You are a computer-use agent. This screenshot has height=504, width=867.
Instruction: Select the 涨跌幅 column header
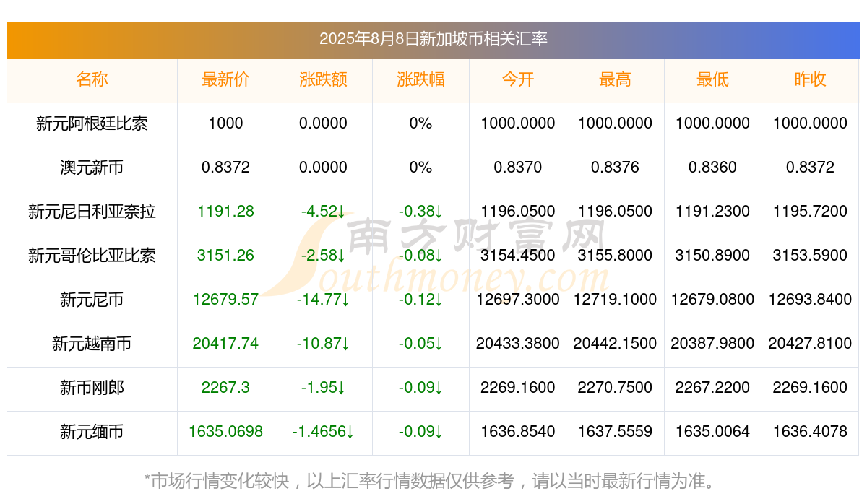pyautogui.click(x=420, y=79)
